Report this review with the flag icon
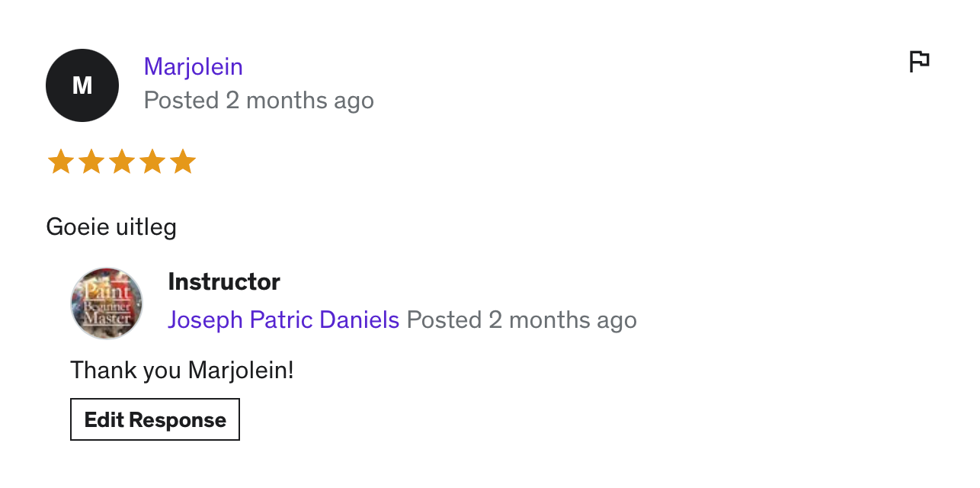The image size is (980, 488). click(x=920, y=61)
